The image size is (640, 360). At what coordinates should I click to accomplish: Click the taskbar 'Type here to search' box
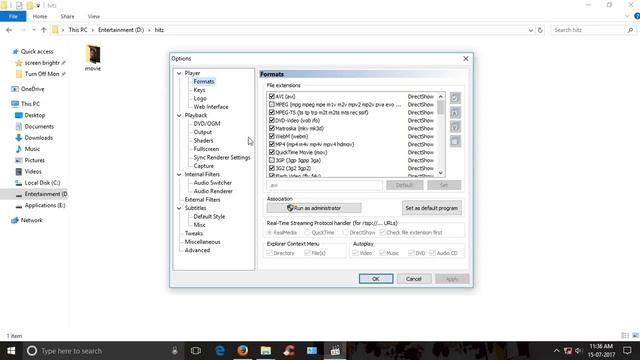tap(102, 351)
